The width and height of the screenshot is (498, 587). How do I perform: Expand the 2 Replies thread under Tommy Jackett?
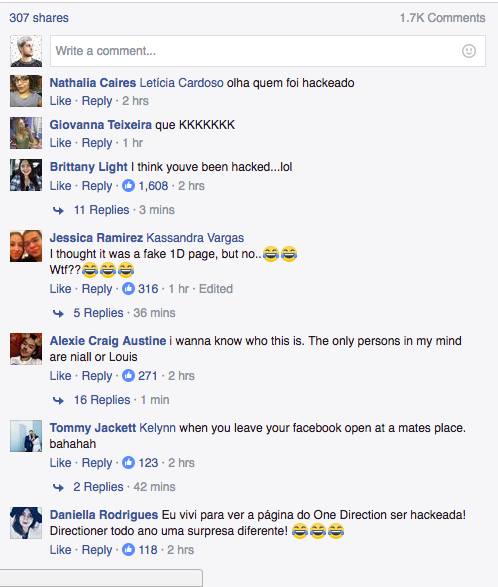(x=98, y=487)
